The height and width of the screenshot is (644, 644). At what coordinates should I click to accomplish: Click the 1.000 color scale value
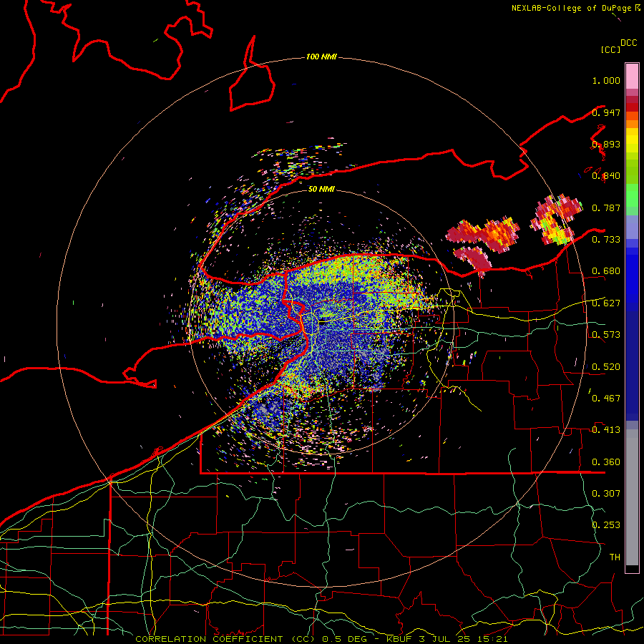(606, 80)
